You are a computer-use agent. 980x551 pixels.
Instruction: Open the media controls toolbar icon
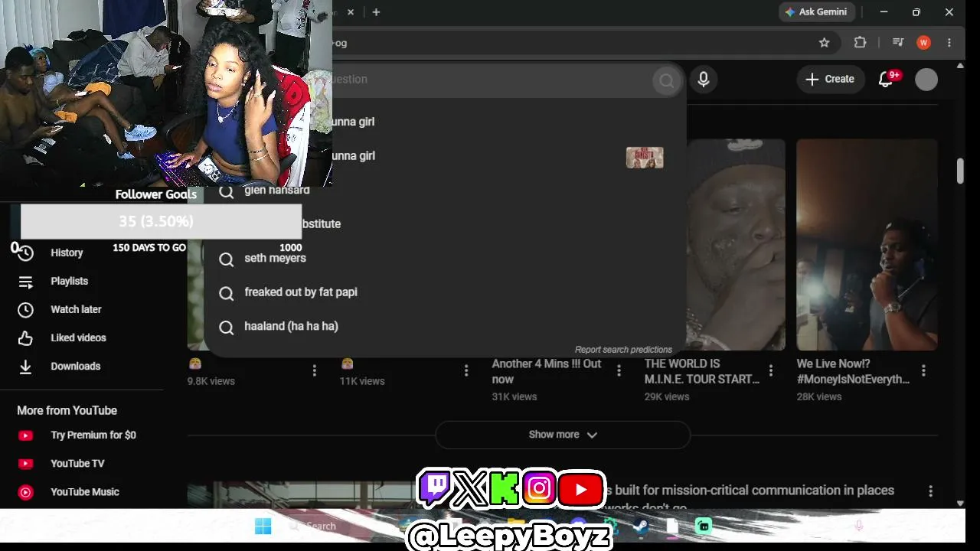pyautogui.click(x=898, y=43)
